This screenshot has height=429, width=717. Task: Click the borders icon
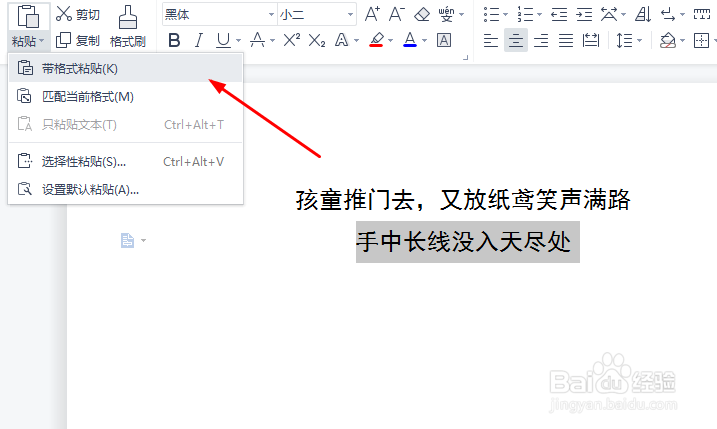[701, 41]
